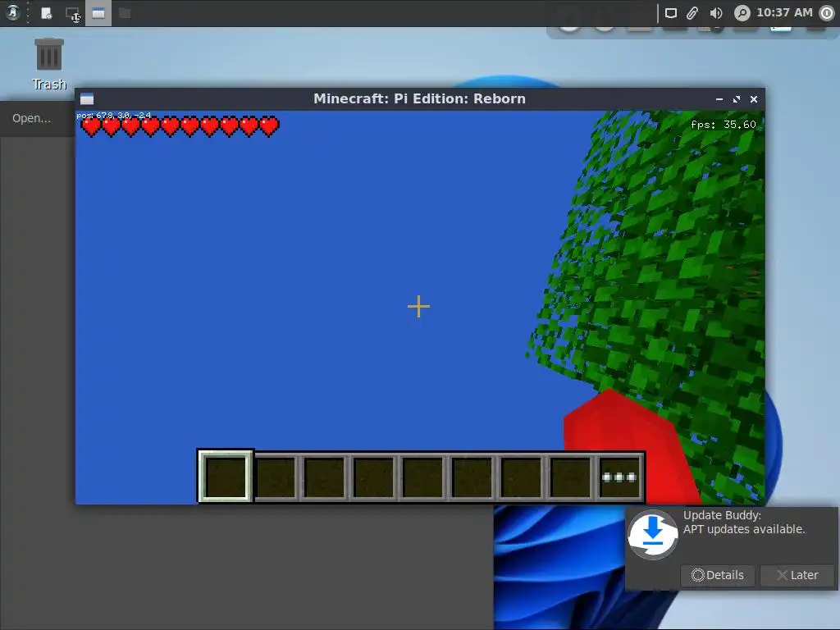Select the second hotbar slot
Screen dimensions: 840x630
[276, 477]
